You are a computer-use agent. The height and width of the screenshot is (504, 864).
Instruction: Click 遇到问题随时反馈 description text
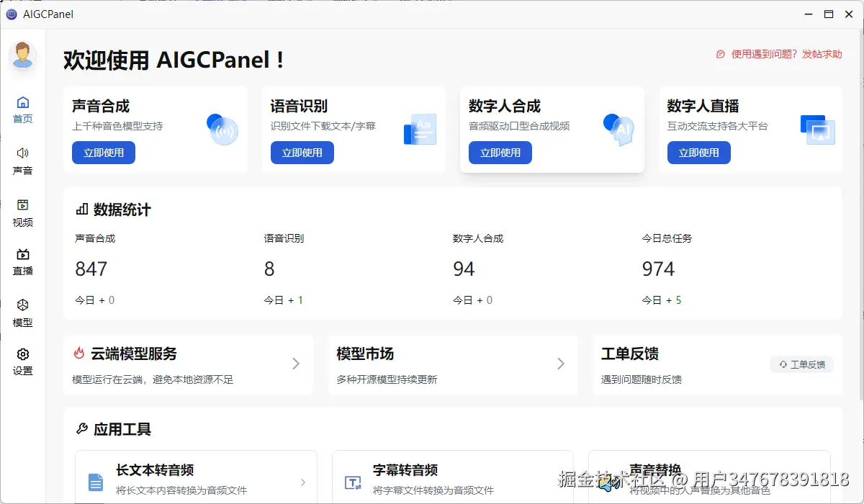[642, 379]
